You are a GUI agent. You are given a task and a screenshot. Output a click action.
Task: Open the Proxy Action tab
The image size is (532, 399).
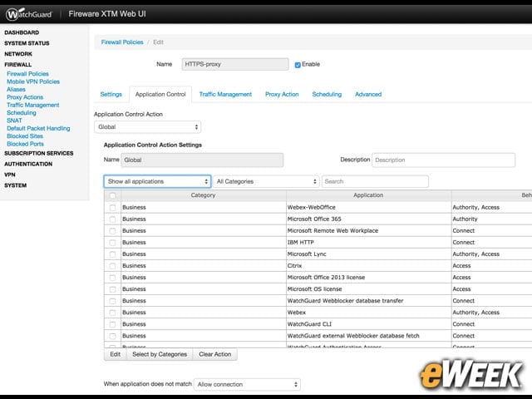pyautogui.click(x=282, y=94)
